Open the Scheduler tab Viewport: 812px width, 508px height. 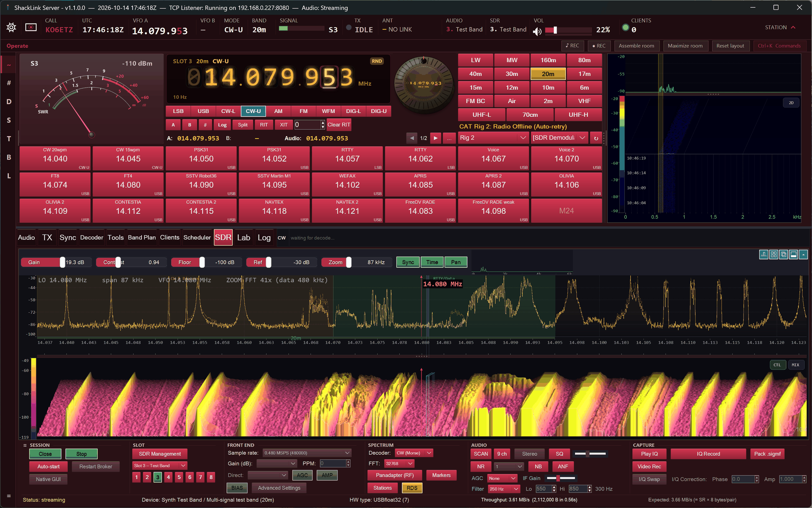pyautogui.click(x=197, y=237)
